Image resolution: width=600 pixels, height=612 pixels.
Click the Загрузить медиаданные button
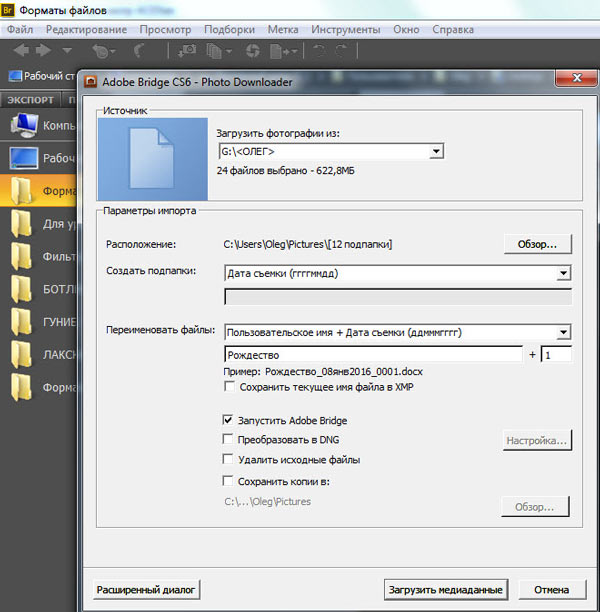click(446, 590)
